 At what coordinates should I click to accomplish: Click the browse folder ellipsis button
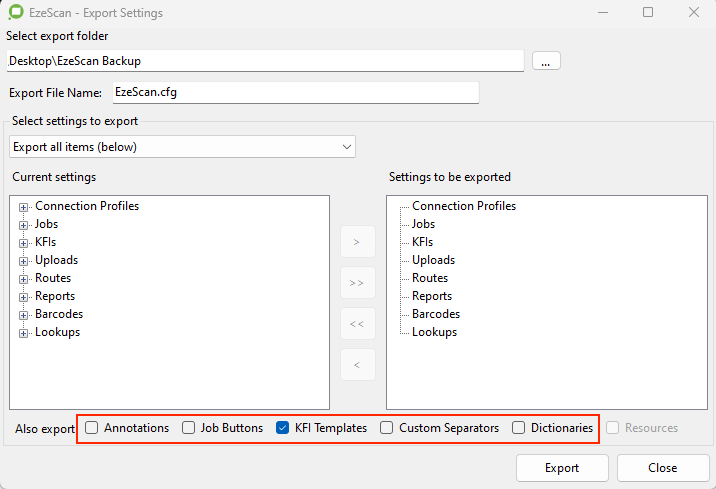546,61
